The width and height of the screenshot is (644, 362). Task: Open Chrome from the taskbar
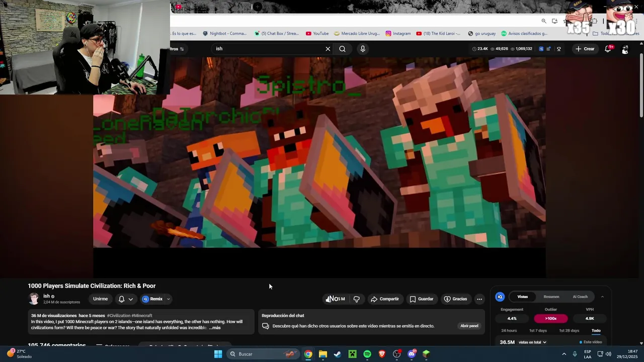tap(308, 354)
